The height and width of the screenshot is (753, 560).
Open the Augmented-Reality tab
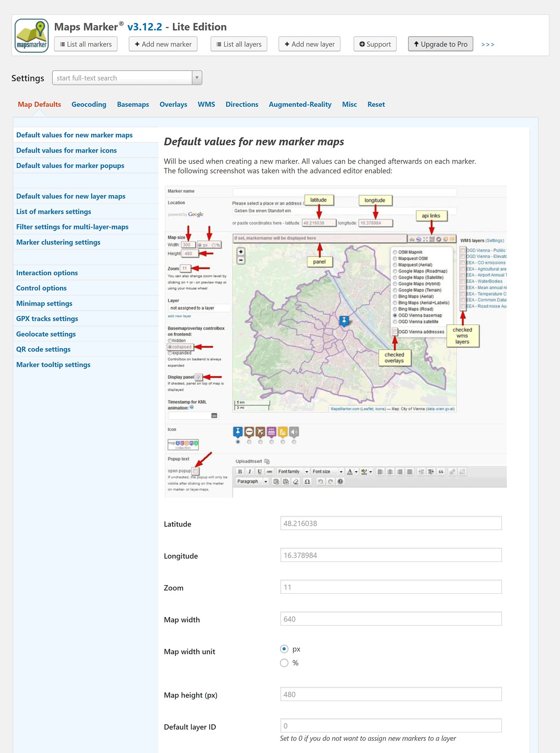[x=300, y=104]
